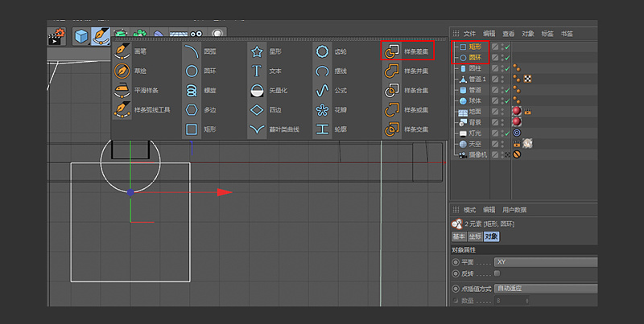Switch to the 坐标 coordinates tab
644x324 pixels.
(474, 236)
